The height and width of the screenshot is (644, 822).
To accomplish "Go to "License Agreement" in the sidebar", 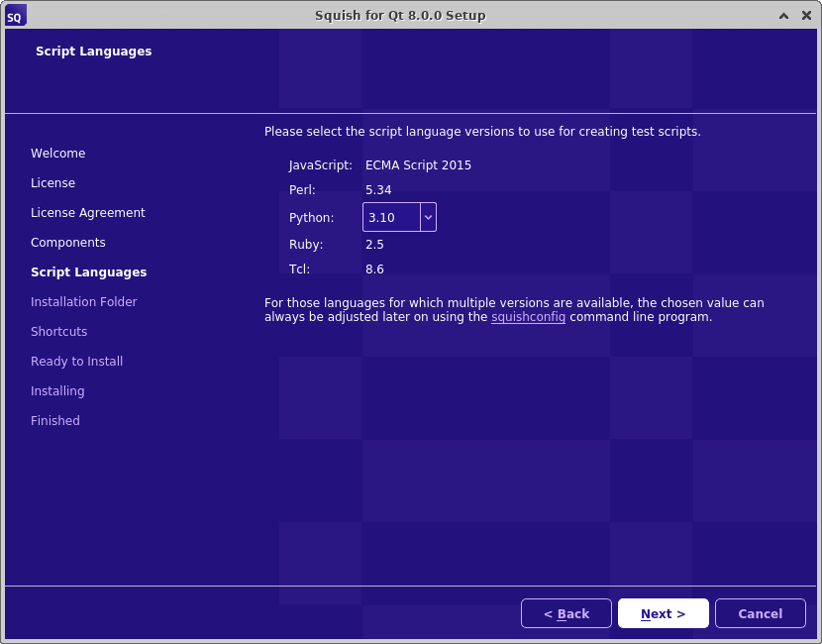I will pyautogui.click(x=88, y=212).
